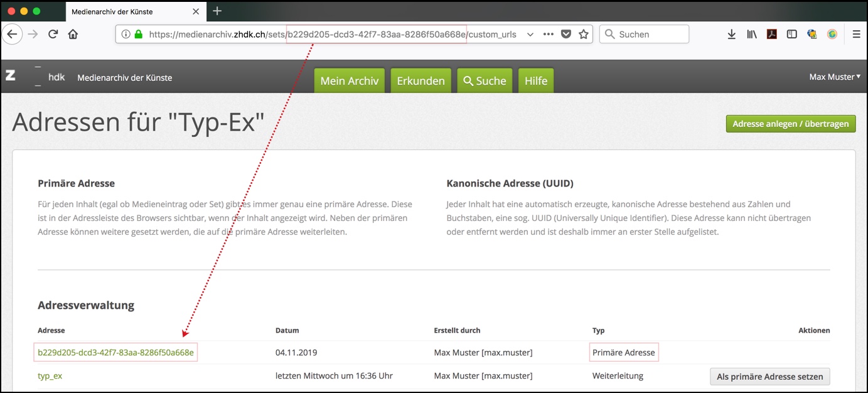Save page to Pocket
This screenshot has width=868, height=393.
coord(566,35)
